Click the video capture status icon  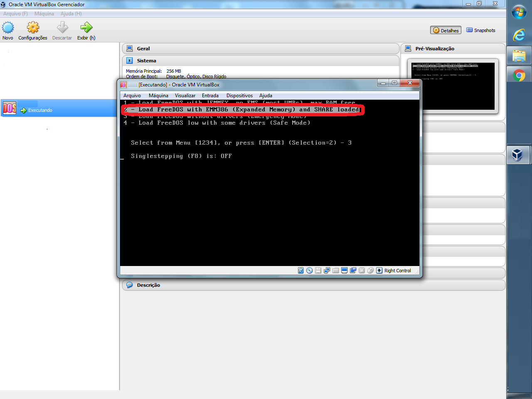coord(353,271)
